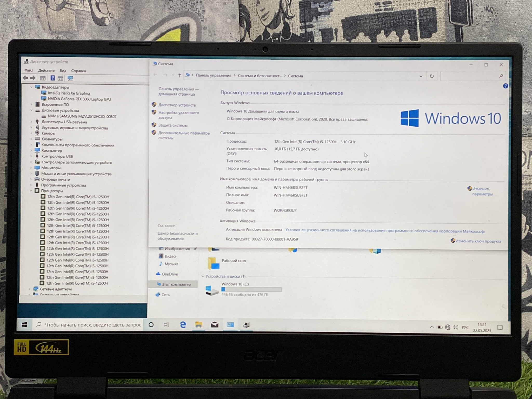Open Task View button on taskbar
This screenshot has height=399, width=532.
click(167, 325)
